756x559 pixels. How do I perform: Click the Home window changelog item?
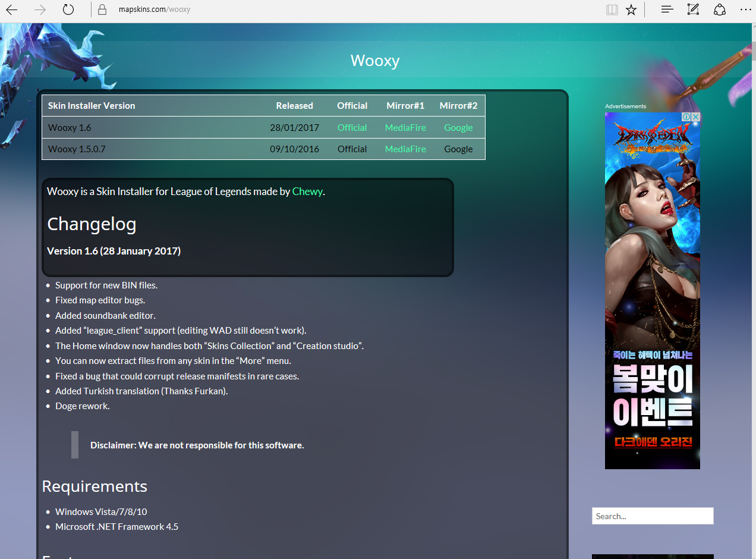[209, 346]
